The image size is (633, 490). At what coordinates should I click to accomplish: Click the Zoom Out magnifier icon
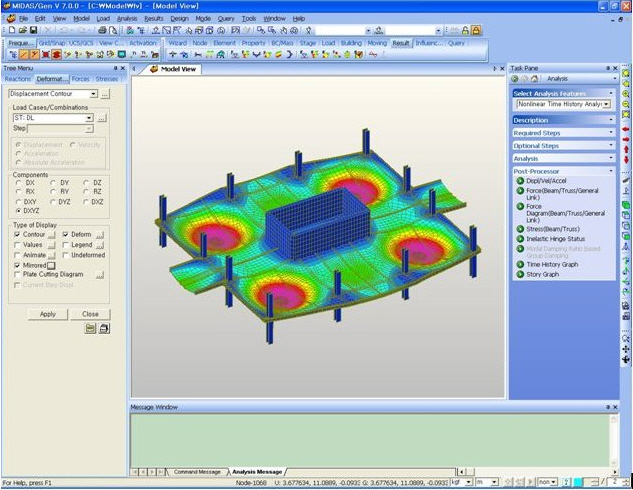626,105
